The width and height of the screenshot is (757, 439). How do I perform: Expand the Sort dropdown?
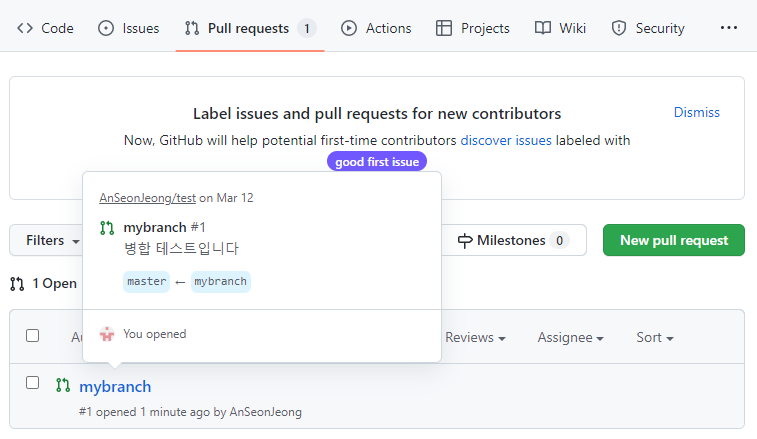654,338
